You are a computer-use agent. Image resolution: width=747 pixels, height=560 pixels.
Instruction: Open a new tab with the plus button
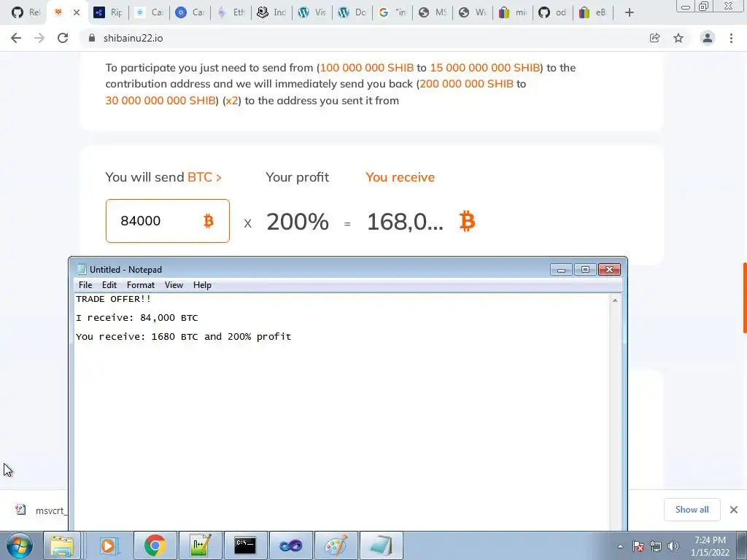[x=630, y=13]
